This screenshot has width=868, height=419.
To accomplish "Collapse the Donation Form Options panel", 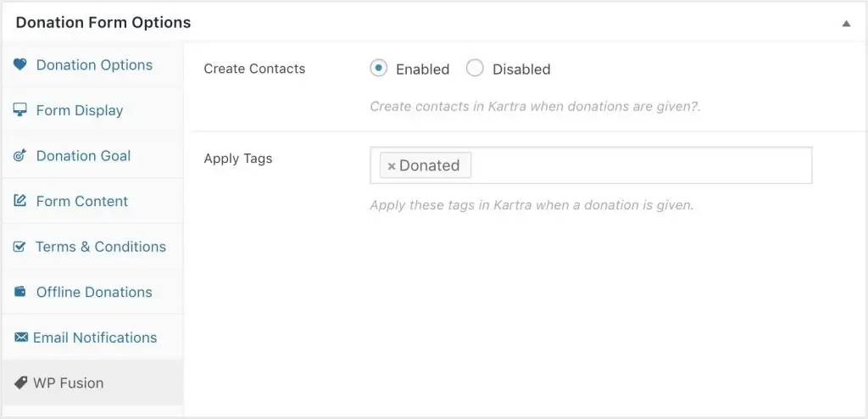I will click(846, 23).
